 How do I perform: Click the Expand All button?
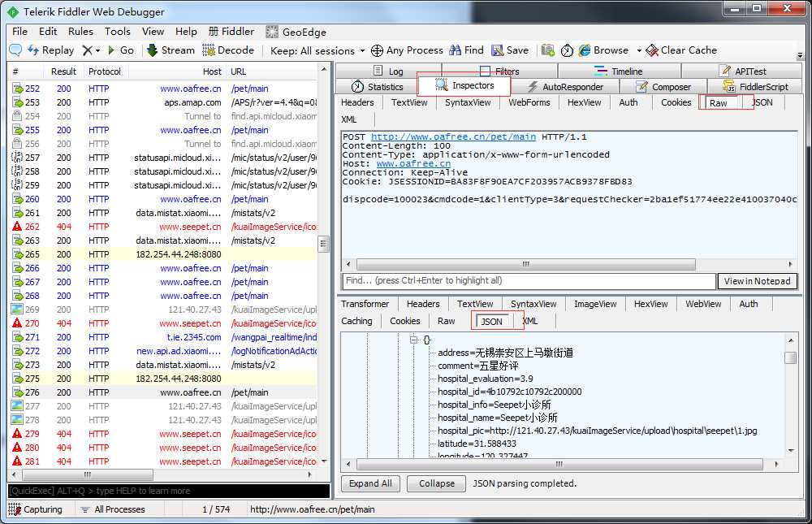[x=370, y=483]
